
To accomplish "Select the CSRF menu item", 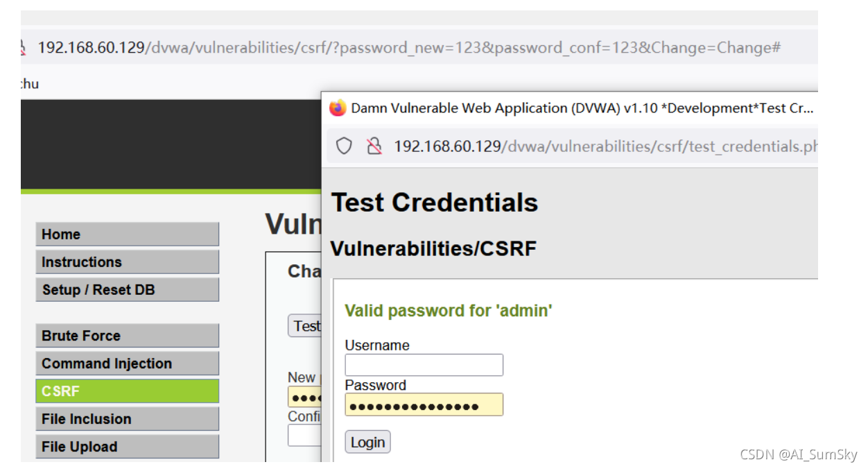I will (x=128, y=391).
